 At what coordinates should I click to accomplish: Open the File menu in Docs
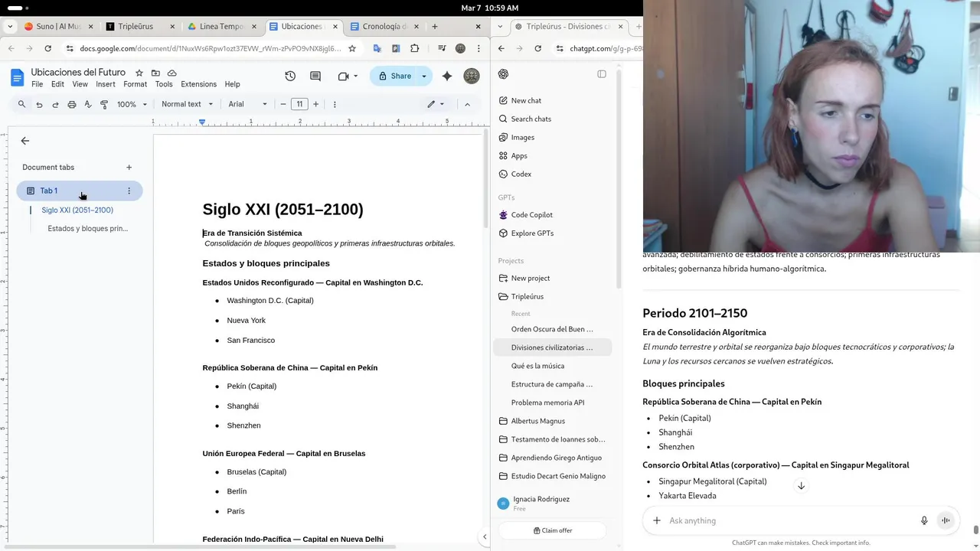point(37,84)
